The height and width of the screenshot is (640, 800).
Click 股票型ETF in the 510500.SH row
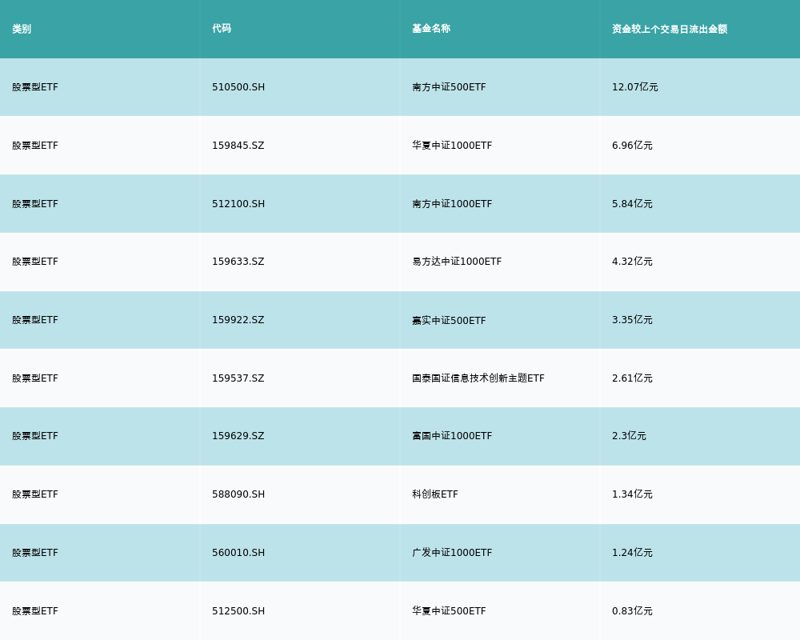click(x=35, y=87)
